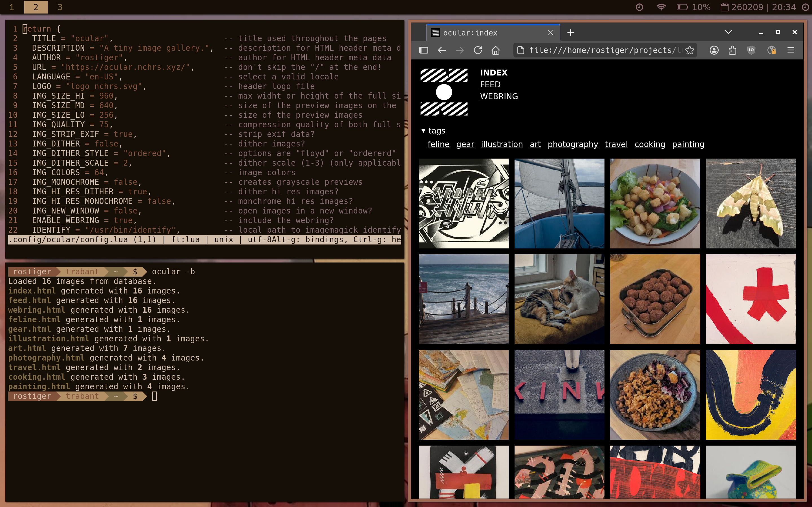Open the FEED link
812x507 pixels.
tap(490, 84)
